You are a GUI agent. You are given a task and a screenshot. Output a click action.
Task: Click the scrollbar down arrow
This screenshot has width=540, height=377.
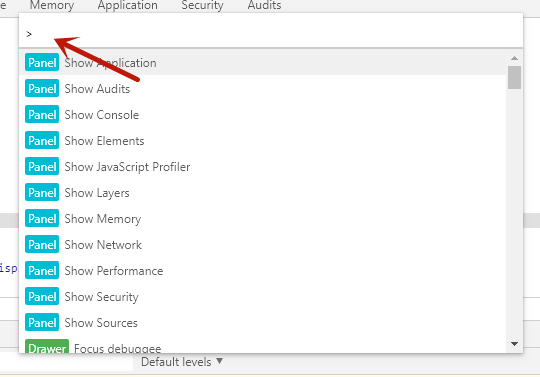515,344
